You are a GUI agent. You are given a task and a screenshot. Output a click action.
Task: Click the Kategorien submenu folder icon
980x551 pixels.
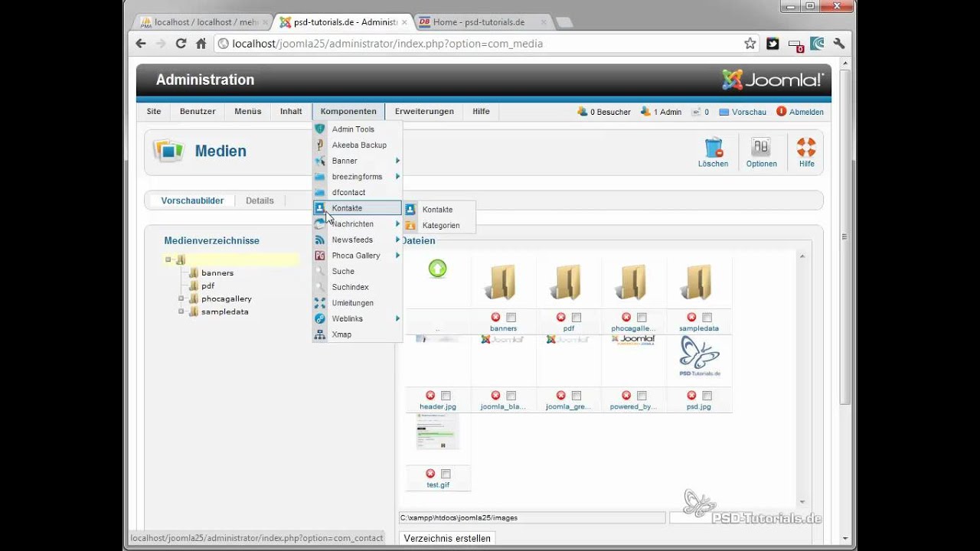[410, 225]
